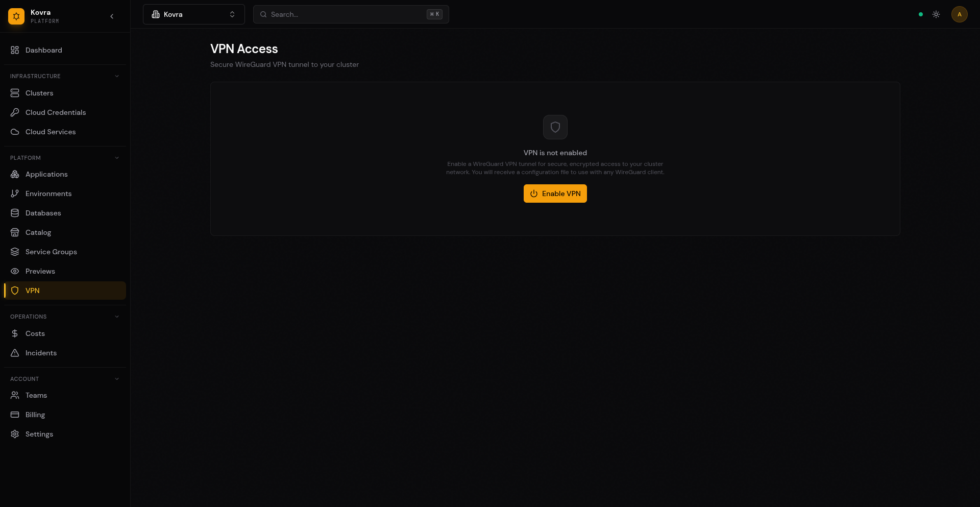
Task: Open the Kovra organization dropdown
Action: pos(194,14)
